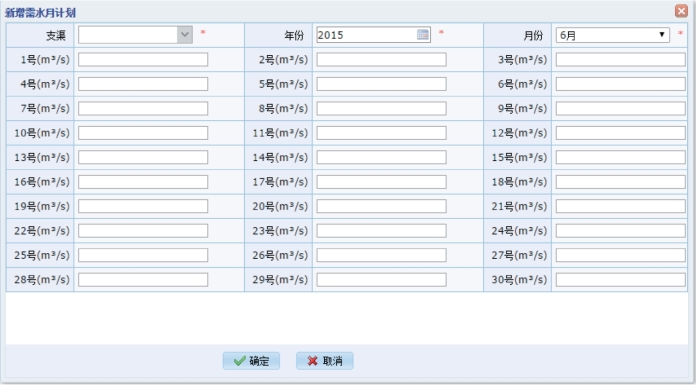Click into the 8号(m³/s) field

point(381,108)
